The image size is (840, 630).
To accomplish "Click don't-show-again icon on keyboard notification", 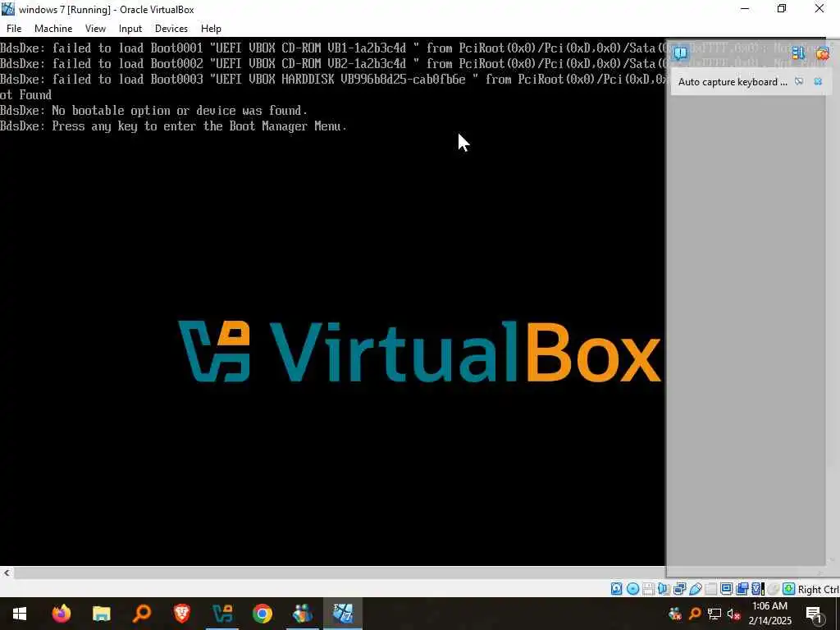I will [799, 81].
